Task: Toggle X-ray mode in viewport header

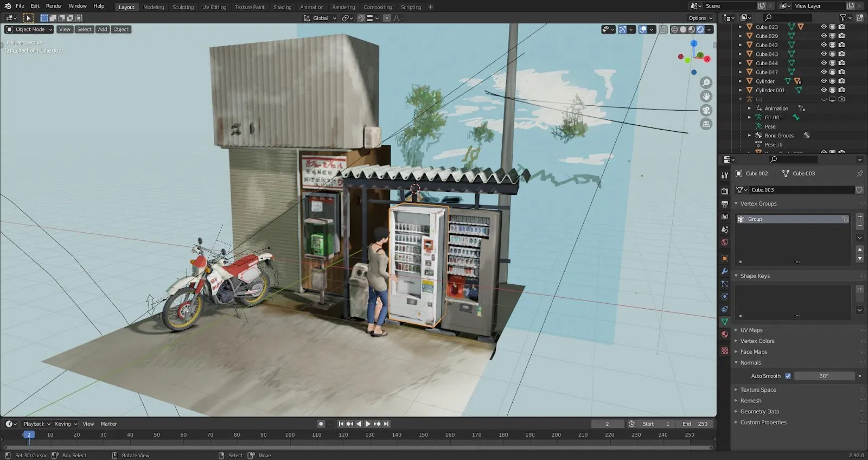Action: pyautogui.click(x=663, y=29)
